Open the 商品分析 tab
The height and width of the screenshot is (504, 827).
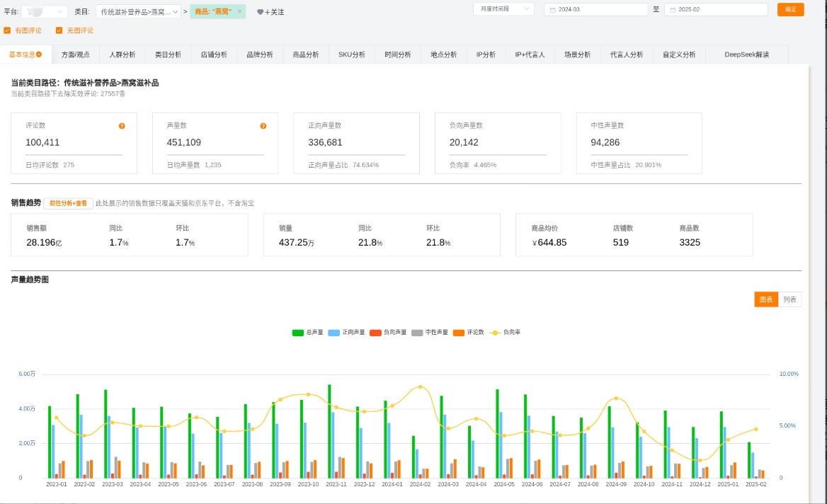click(306, 55)
